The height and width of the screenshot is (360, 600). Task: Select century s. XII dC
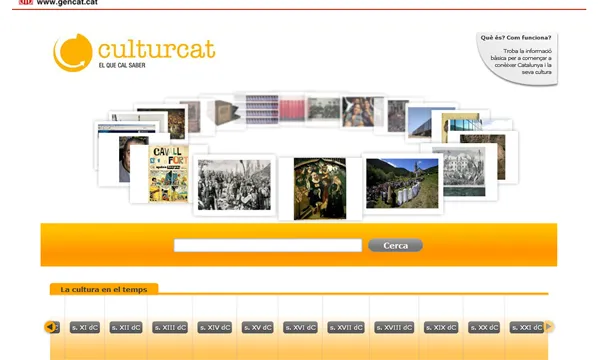tap(126, 327)
